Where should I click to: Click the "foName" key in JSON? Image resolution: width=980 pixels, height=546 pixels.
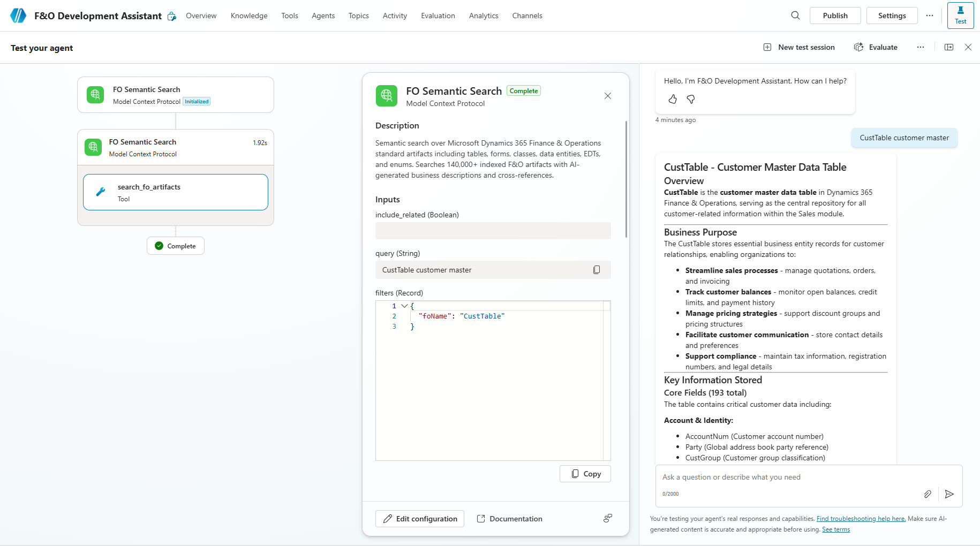tap(434, 316)
